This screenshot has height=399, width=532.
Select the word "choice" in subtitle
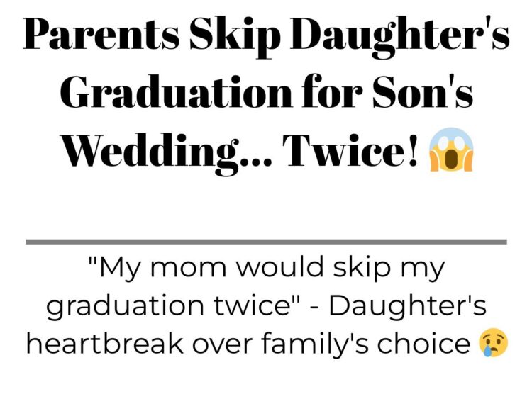(x=424, y=343)
